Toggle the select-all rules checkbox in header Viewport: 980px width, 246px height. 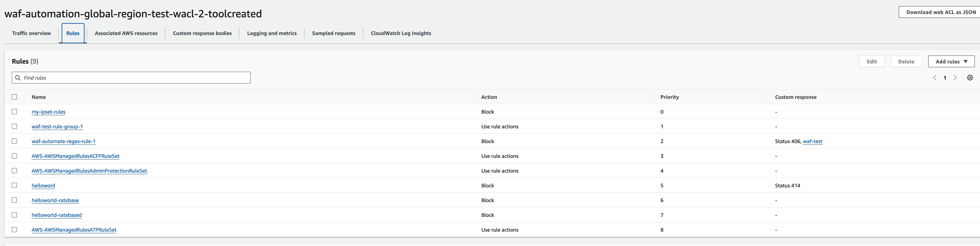click(14, 97)
